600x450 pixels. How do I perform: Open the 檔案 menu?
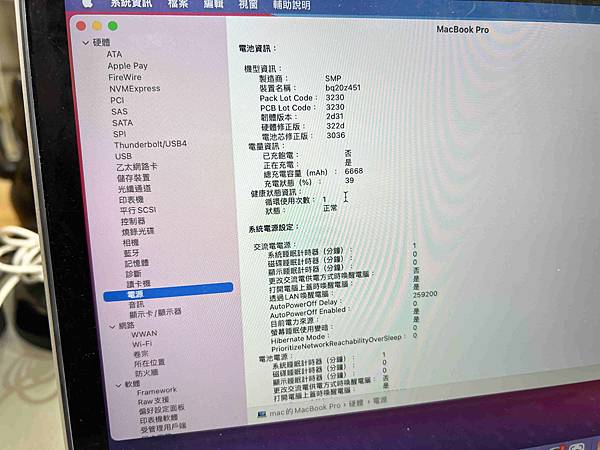[178, 4]
